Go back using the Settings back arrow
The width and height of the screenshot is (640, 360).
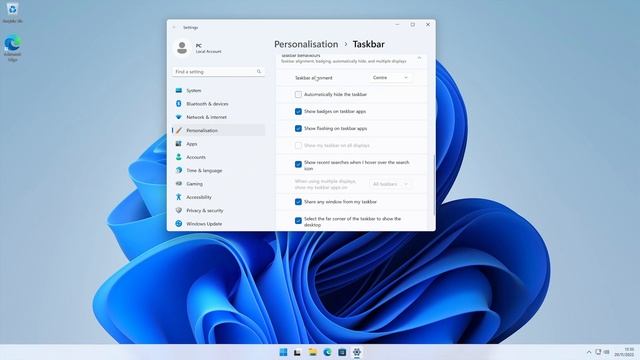point(174,27)
